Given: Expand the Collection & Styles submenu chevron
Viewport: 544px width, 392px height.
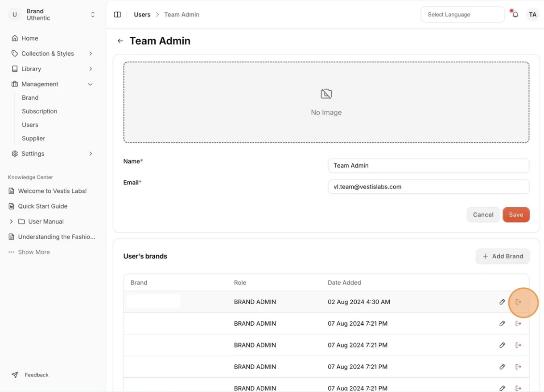Looking at the screenshot, I should click(x=91, y=53).
